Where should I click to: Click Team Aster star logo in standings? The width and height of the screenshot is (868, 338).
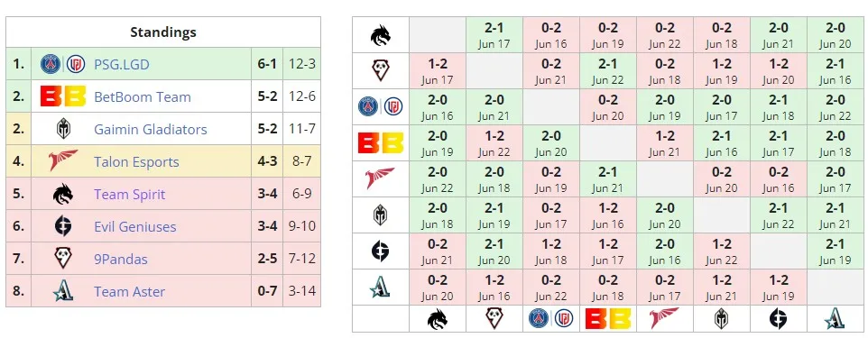[63, 291]
